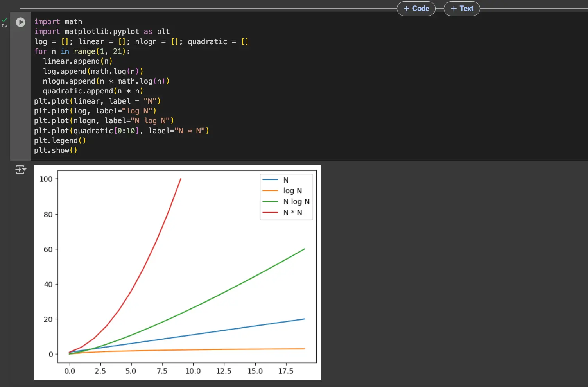Click the x-axis label 17.5
The width and height of the screenshot is (588, 387).
(x=286, y=371)
